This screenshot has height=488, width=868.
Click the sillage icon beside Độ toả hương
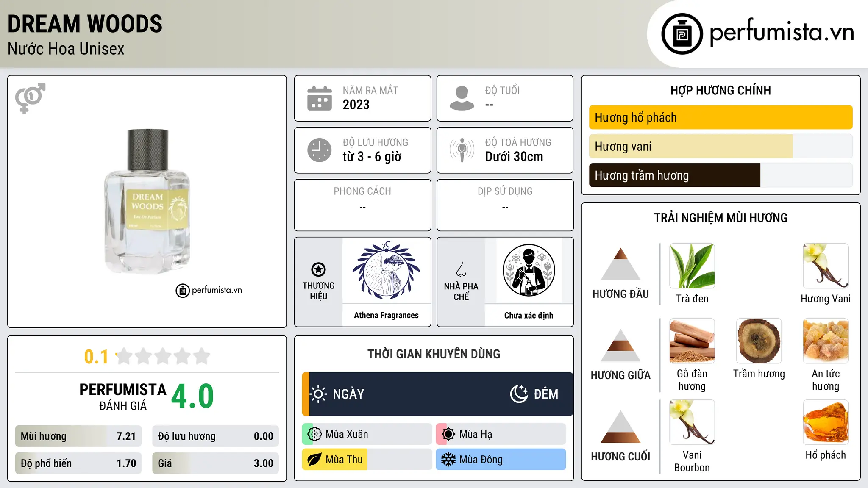pyautogui.click(x=462, y=150)
